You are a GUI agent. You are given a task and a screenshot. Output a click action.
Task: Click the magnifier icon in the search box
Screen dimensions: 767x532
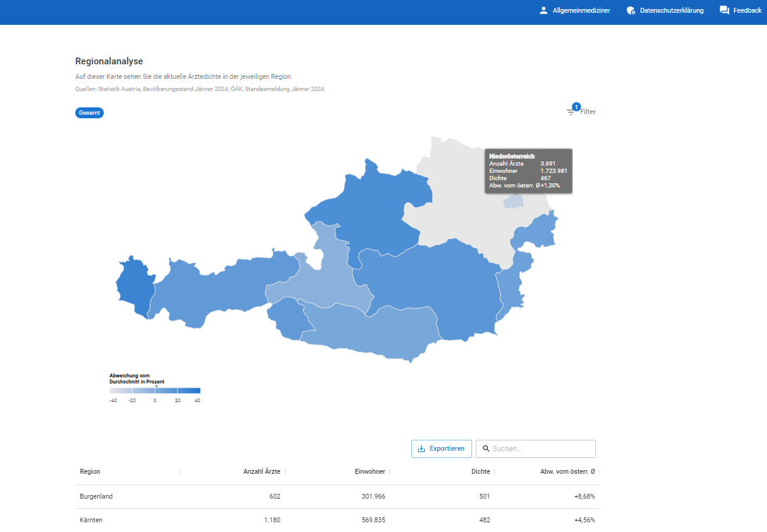click(x=486, y=449)
